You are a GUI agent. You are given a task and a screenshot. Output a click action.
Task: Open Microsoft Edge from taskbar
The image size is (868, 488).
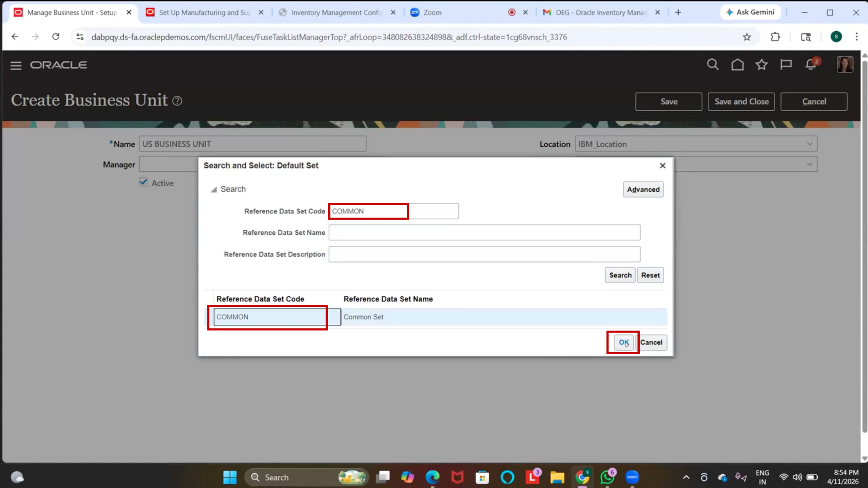(x=433, y=477)
